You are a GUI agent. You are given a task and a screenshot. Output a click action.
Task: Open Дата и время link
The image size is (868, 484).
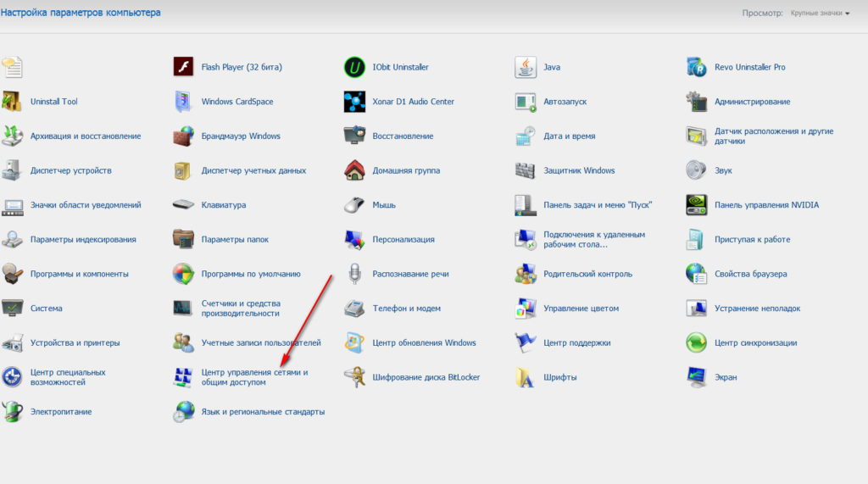click(x=569, y=136)
